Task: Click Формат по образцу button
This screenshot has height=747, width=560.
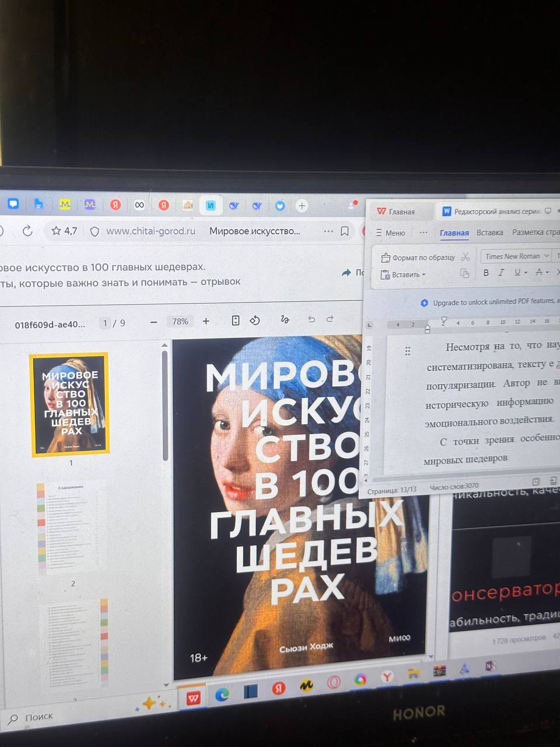Action: tap(418, 257)
